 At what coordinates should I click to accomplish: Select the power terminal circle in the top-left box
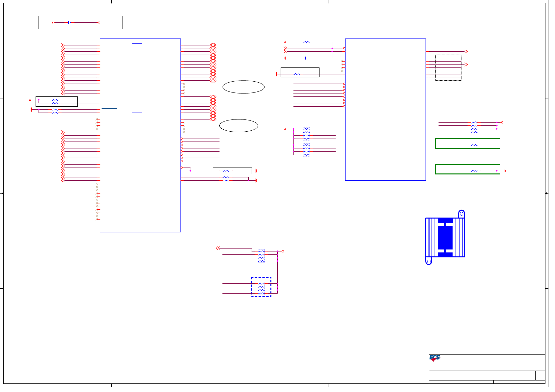point(99,23)
